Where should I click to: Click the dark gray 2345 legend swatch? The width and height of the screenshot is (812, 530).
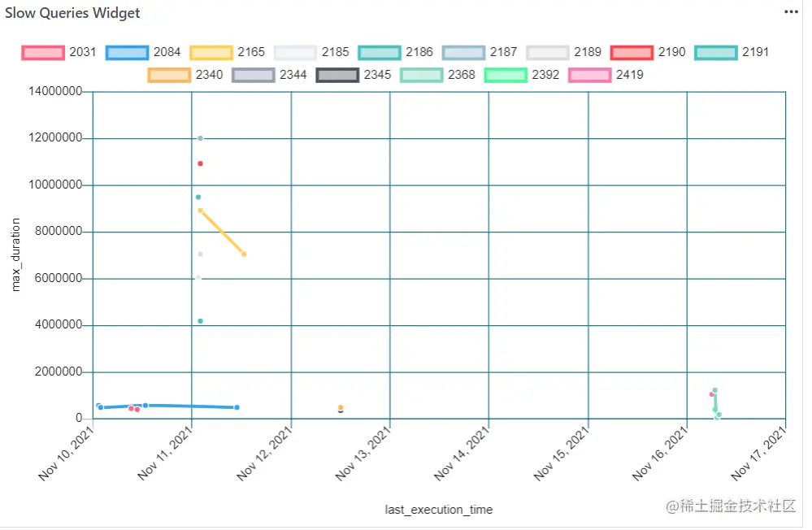[337, 75]
